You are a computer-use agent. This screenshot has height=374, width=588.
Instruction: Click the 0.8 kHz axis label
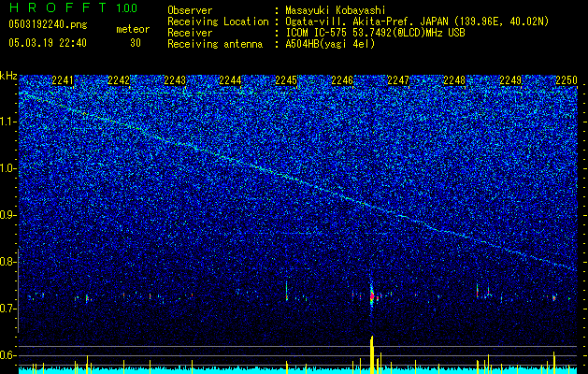point(8,262)
